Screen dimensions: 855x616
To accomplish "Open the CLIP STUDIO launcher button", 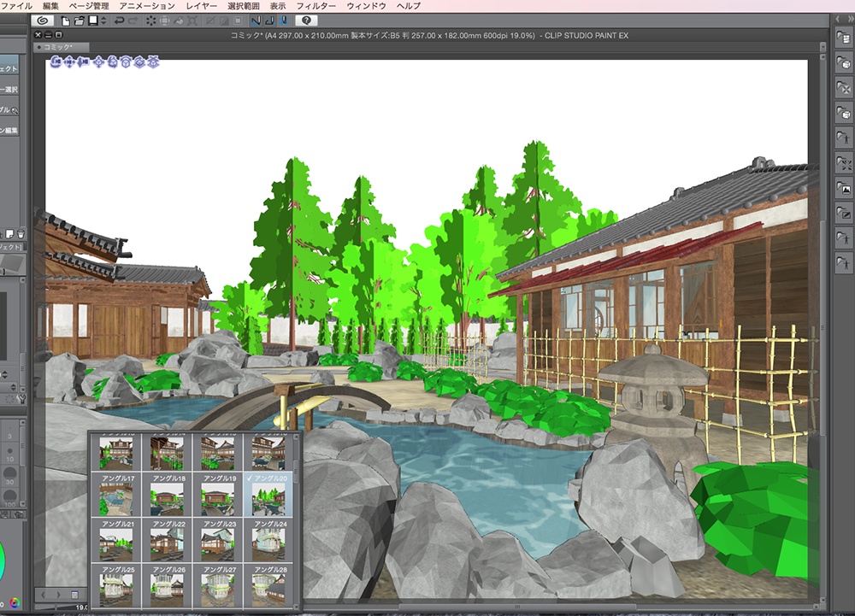I will [x=43, y=21].
